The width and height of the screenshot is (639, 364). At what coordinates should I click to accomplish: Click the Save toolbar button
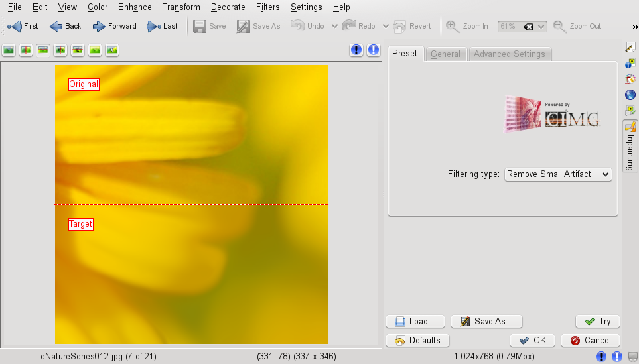(210, 26)
